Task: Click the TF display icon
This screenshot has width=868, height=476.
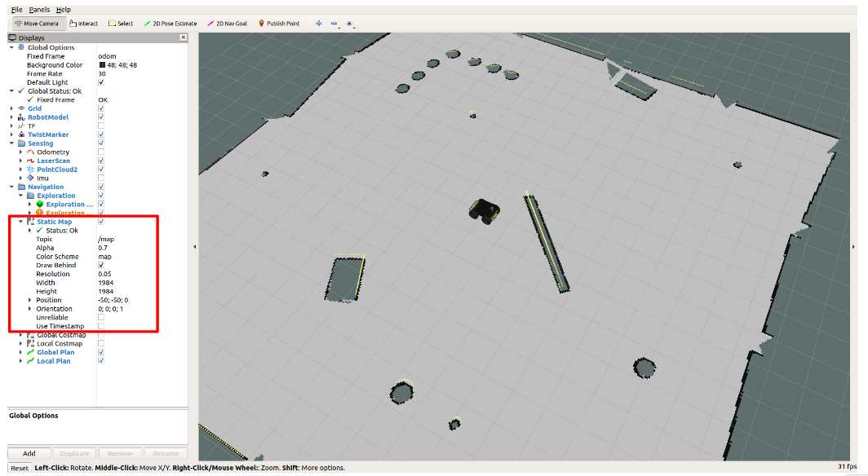Action: (21, 126)
